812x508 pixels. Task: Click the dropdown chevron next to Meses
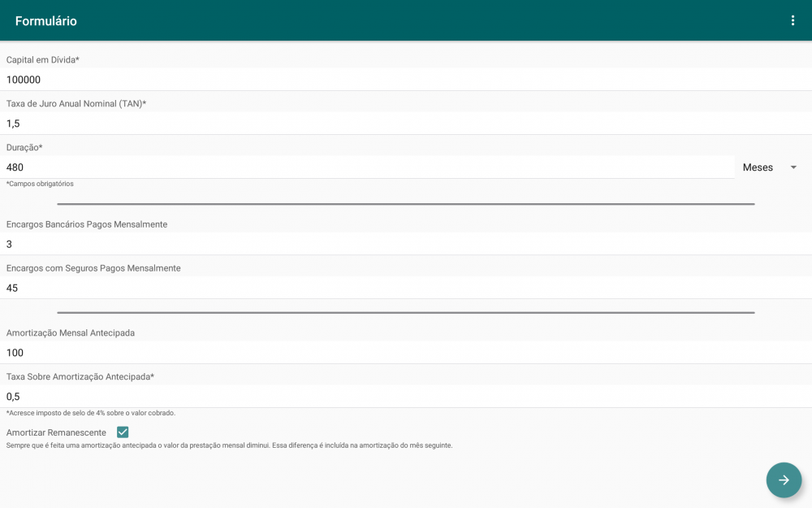pyautogui.click(x=793, y=167)
